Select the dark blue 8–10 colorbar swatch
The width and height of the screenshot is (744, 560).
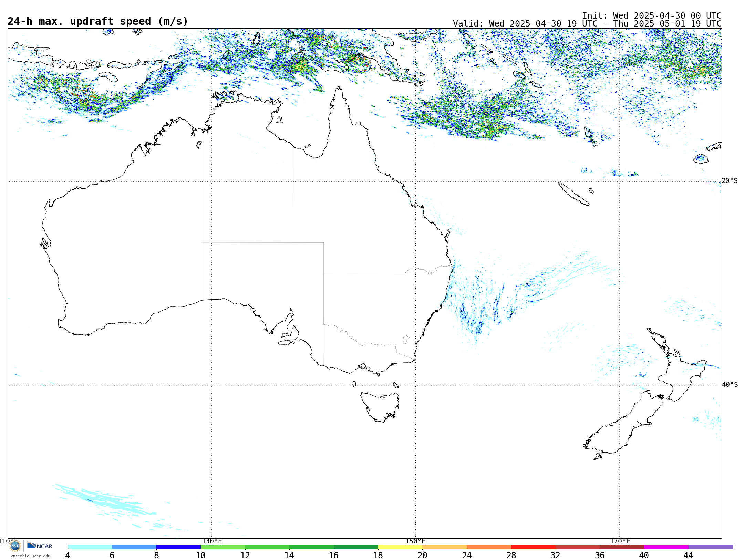179,547
